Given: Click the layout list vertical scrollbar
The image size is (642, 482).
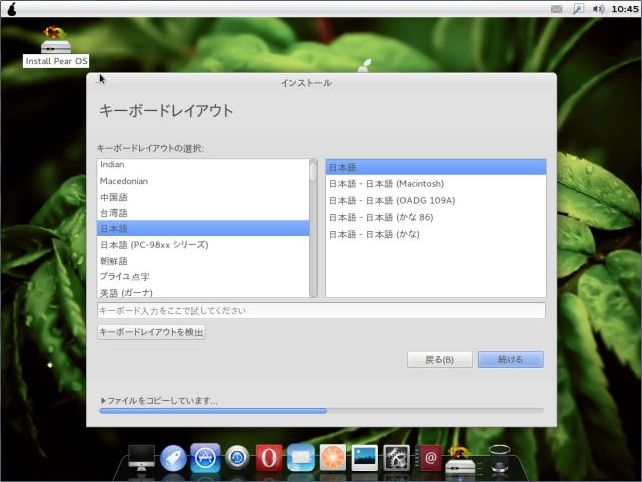Looking at the screenshot, I should 313,228.
